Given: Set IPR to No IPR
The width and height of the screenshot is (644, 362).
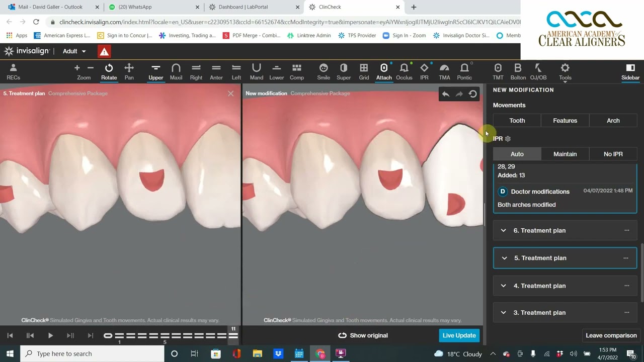Looking at the screenshot, I should [x=613, y=154].
